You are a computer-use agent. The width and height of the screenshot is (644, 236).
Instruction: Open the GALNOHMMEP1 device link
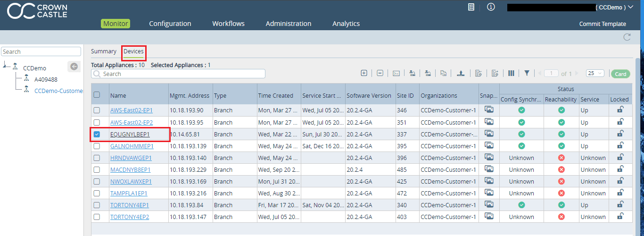(132, 146)
